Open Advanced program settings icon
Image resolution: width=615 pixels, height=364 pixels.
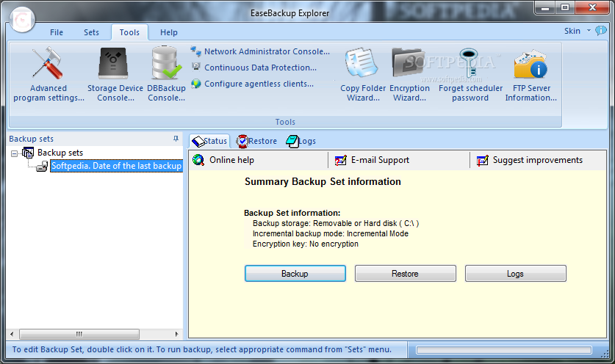coord(48,63)
